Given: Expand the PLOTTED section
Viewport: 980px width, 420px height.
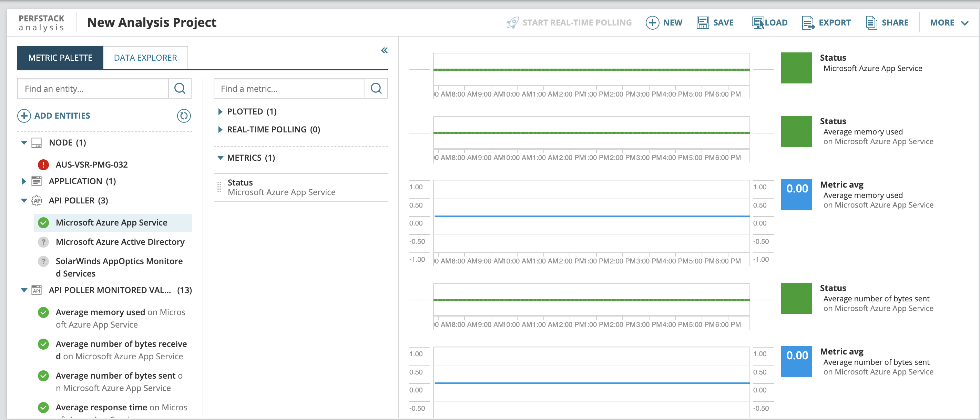Looking at the screenshot, I should click(x=220, y=112).
